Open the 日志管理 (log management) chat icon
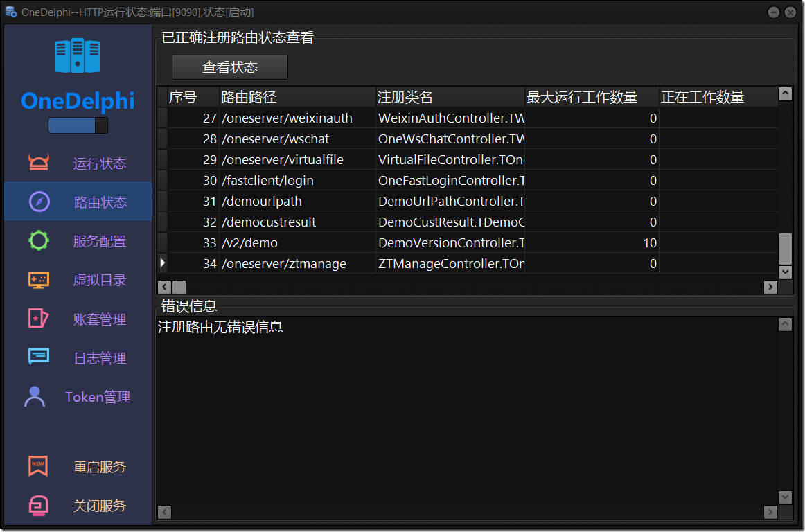Image resolution: width=805 pixels, height=532 pixels. [x=40, y=357]
